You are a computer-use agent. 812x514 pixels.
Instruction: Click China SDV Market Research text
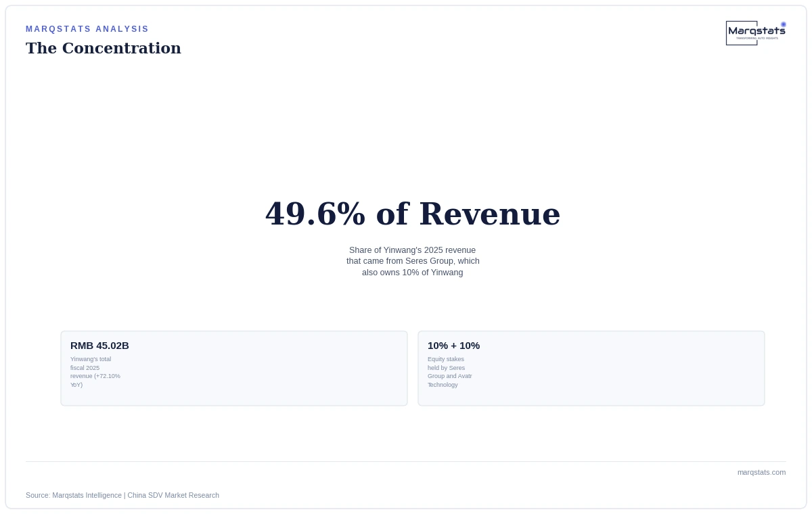(x=173, y=495)
